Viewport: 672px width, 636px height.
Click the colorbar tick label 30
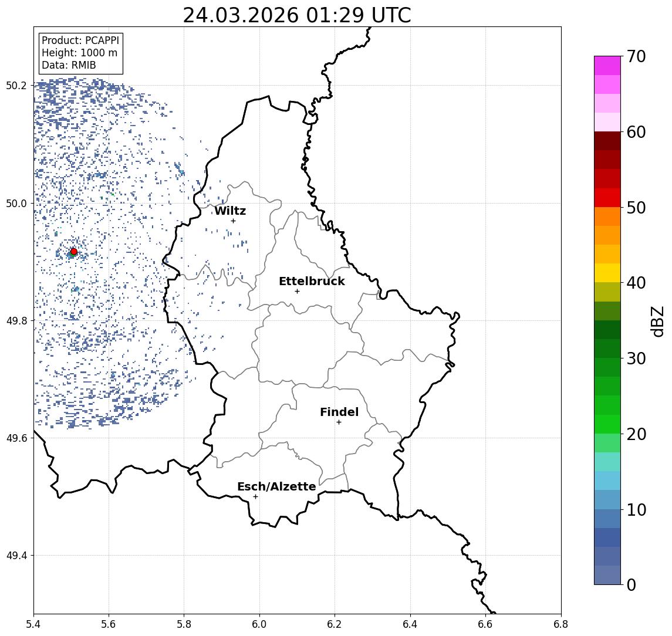tap(636, 358)
